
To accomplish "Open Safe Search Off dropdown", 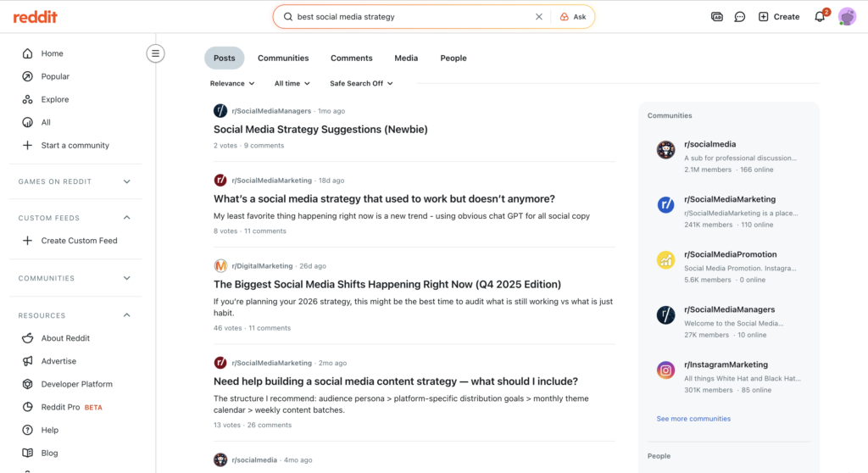I will click(x=361, y=84).
